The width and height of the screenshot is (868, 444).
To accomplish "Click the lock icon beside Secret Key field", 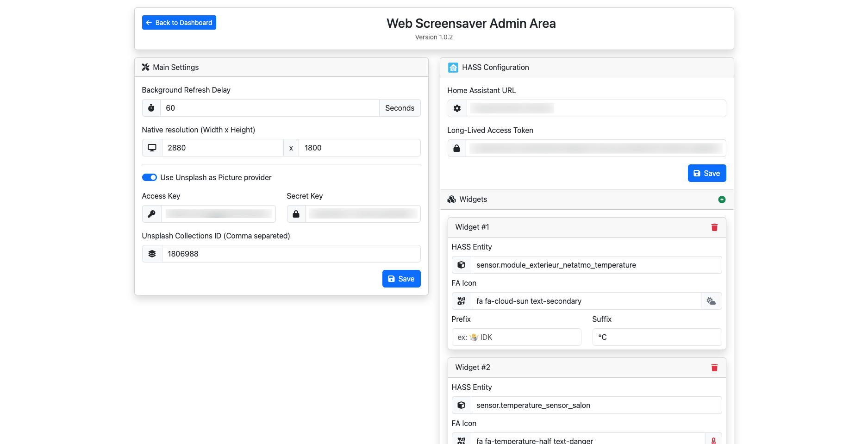I will click(296, 213).
